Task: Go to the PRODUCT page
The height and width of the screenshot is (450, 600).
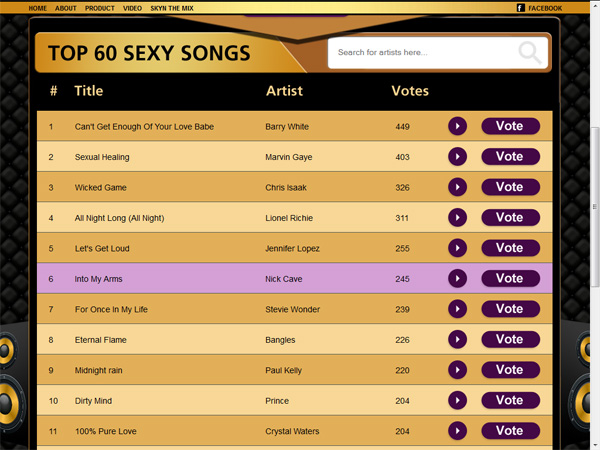Action: coord(99,8)
